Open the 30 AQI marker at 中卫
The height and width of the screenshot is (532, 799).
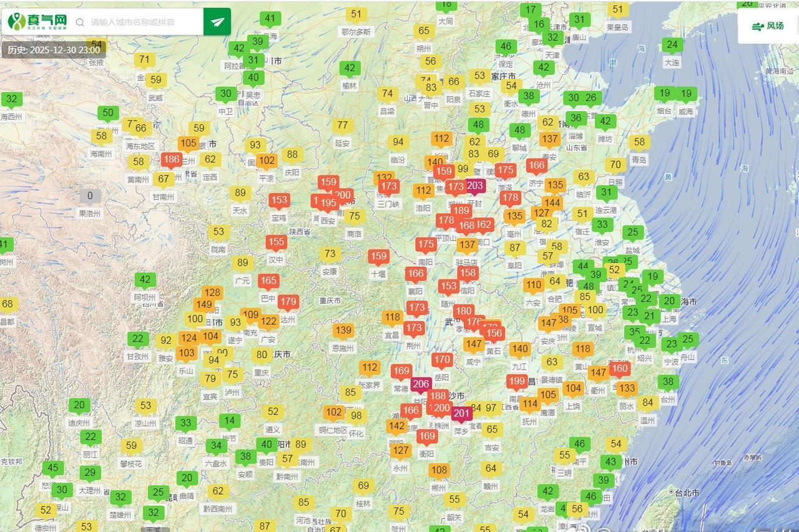[225, 94]
